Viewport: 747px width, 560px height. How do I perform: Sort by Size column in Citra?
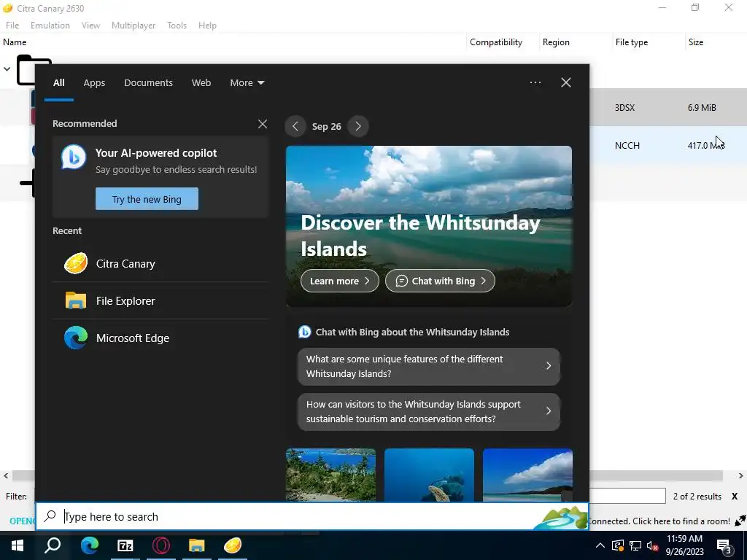click(716, 42)
